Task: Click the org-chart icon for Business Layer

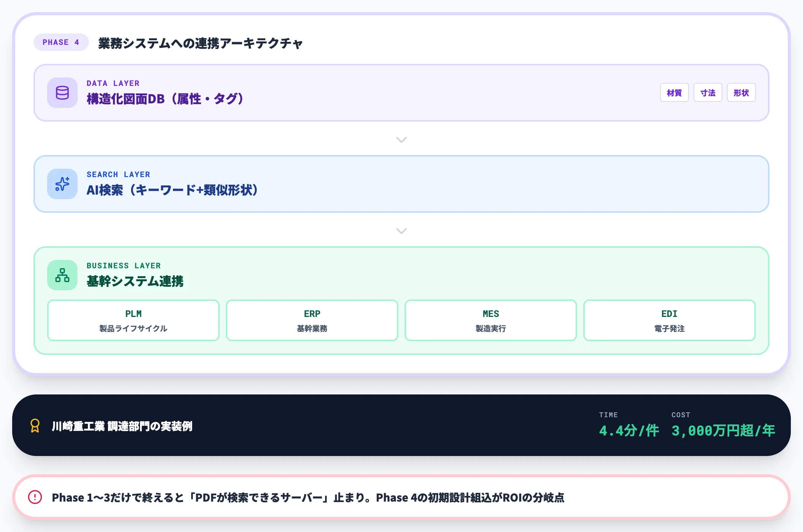Action: coord(62,275)
